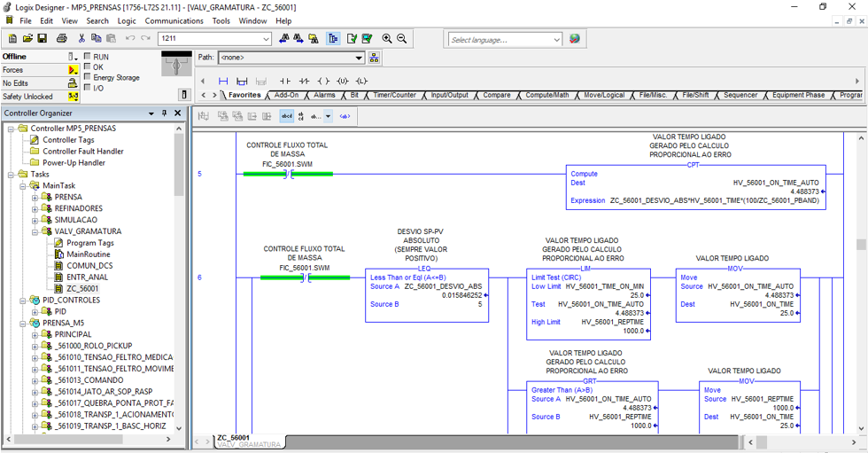Open the Offline controller status dropdown
Image resolution: width=868 pixels, height=453 pixels.
point(73,57)
